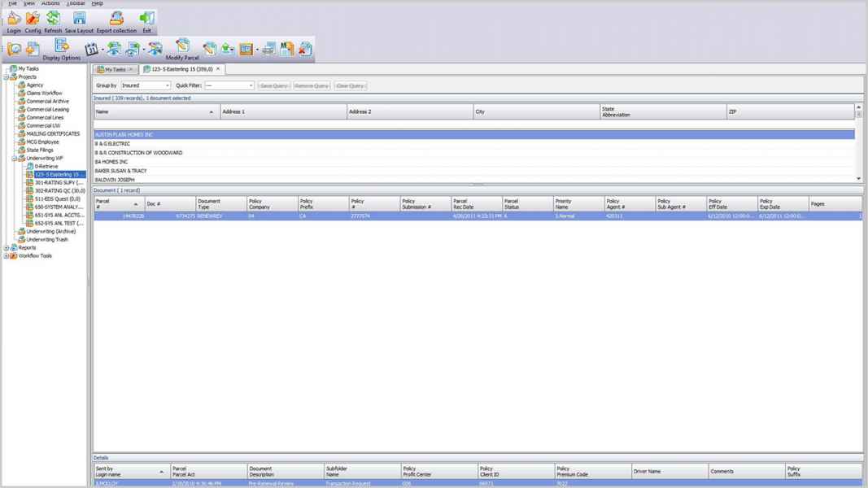Click the Save Query button
Image resolution: width=868 pixels, height=488 pixels.
[x=273, y=85]
